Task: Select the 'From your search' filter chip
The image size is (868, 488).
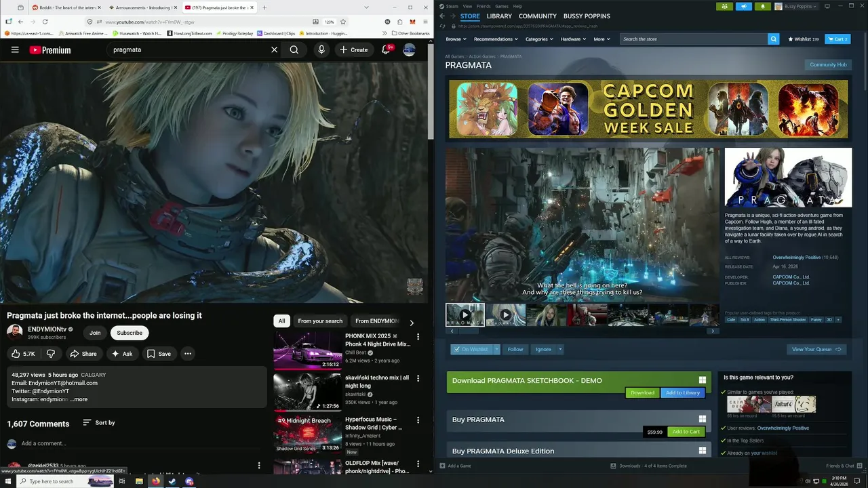Action: pyautogui.click(x=320, y=321)
